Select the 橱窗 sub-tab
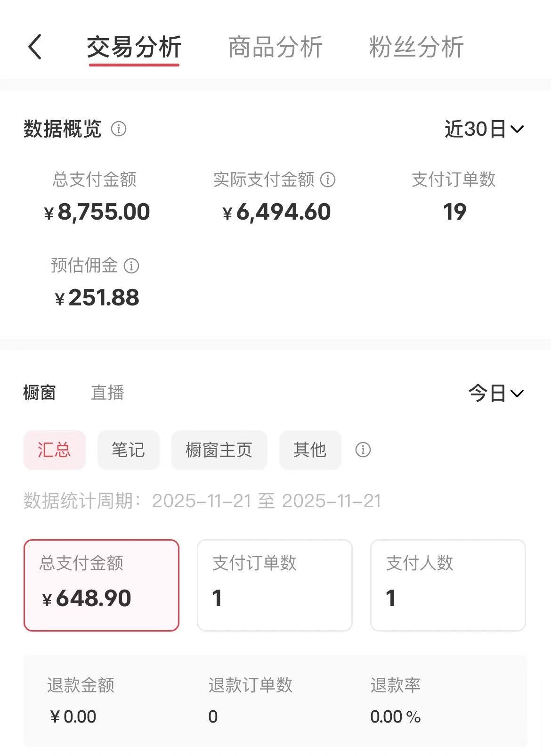 pos(40,393)
